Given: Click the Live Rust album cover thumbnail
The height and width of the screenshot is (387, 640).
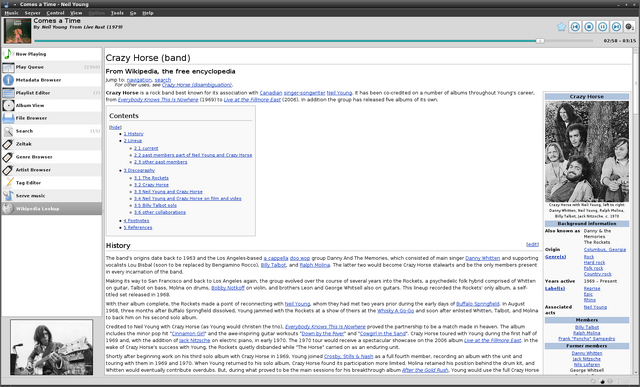Looking at the screenshot, I should point(18,31).
